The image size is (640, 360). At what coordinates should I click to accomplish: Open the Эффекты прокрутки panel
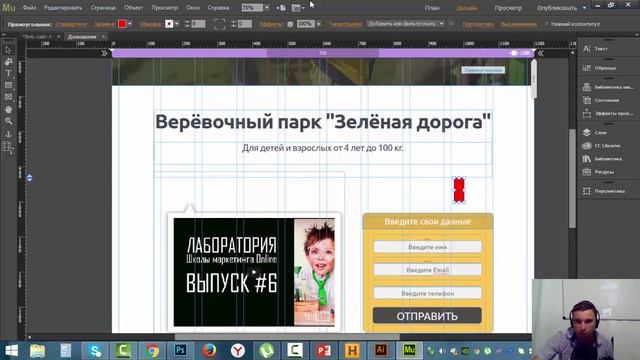609,113
